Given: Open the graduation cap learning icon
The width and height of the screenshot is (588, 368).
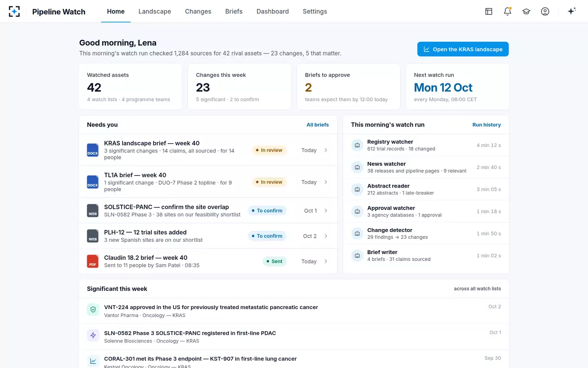Looking at the screenshot, I should click(526, 11).
